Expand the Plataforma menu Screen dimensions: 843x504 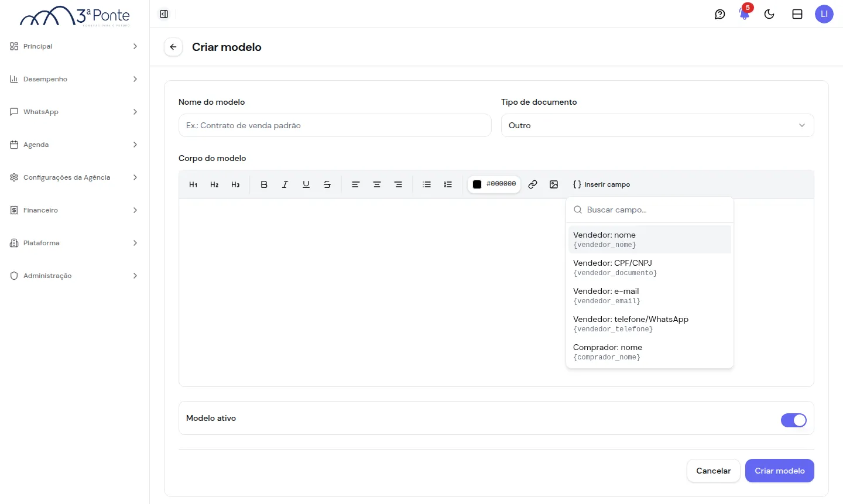[x=74, y=243]
